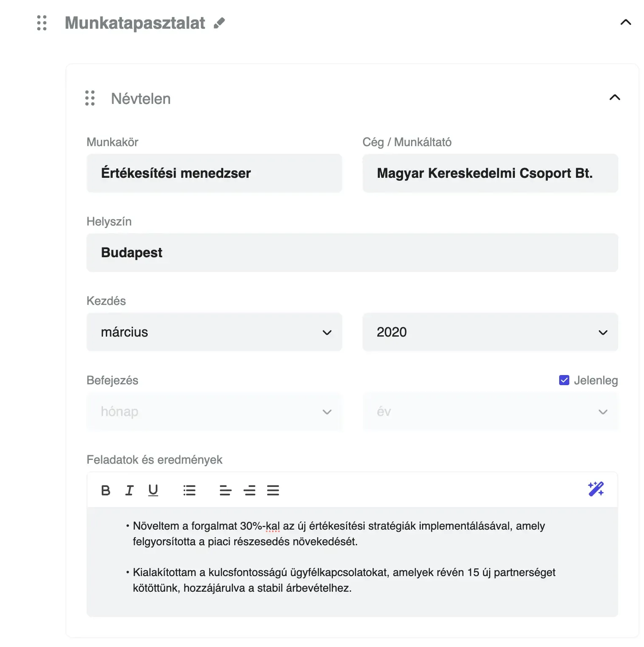Edit the Munkakör field Értékesítési menedzser
This screenshot has width=644, height=647.
214,173
